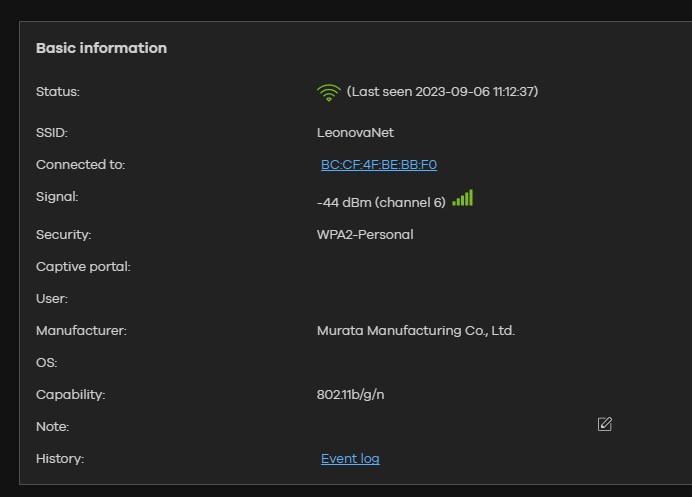Click the Connected to field label
The image size is (692, 497).
pyautogui.click(x=80, y=165)
